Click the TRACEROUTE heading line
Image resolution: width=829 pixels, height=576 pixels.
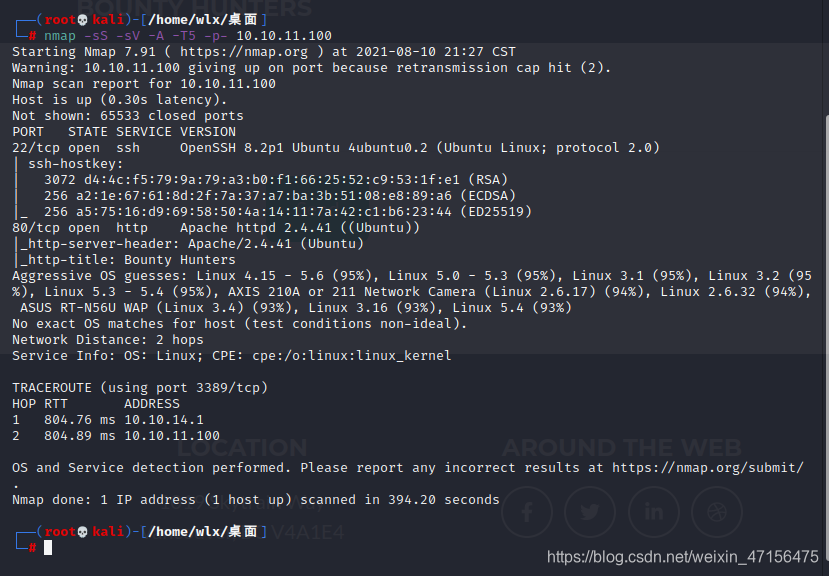[x=140, y=388]
